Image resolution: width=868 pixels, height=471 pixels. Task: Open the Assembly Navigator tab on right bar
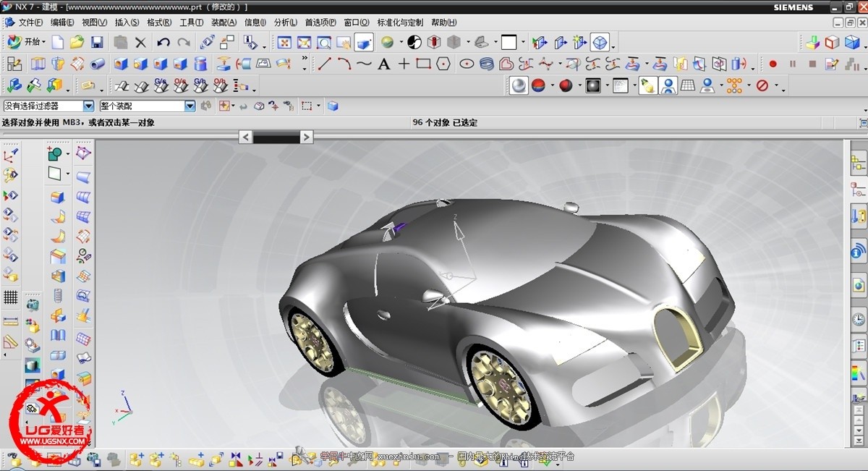859,164
